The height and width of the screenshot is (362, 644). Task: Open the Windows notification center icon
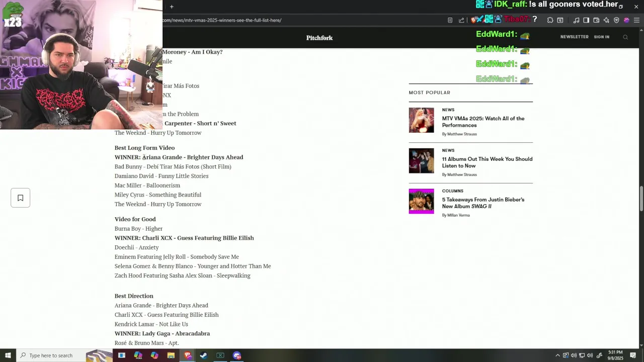(633, 355)
